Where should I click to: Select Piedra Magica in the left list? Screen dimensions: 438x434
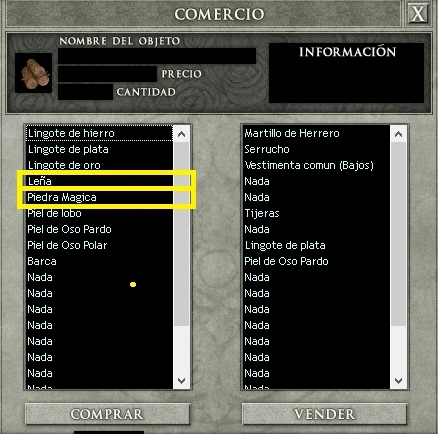click(x=99, y=197)
